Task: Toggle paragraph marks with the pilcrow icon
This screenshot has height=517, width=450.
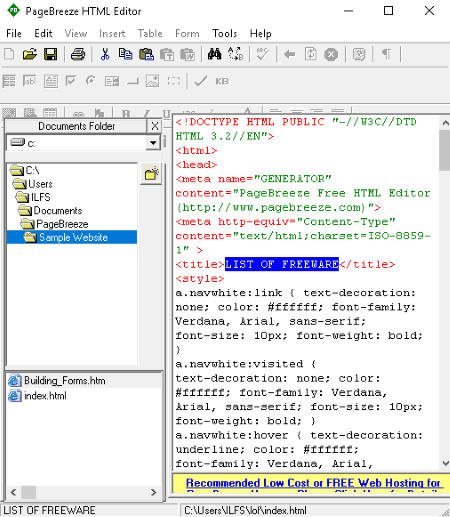Action: point(386,54)
